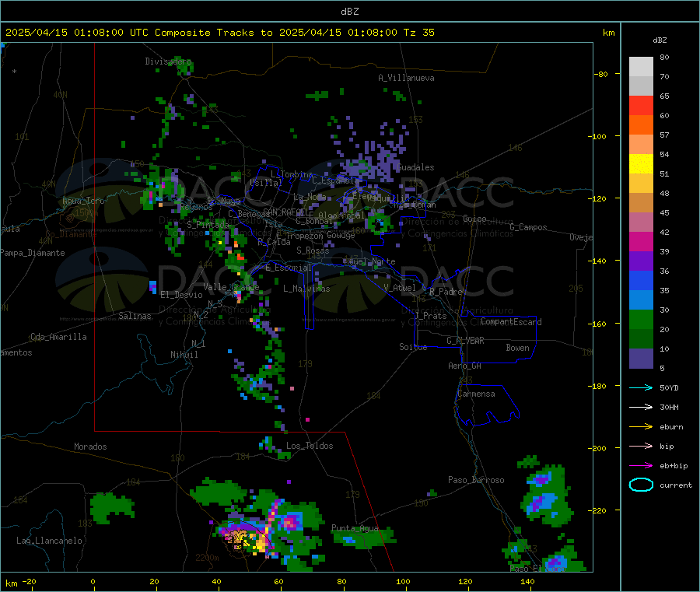This screenshot has width=700, height=592.
Task: Click the 'L_Malvinas' map label
Action: [306, 289]
